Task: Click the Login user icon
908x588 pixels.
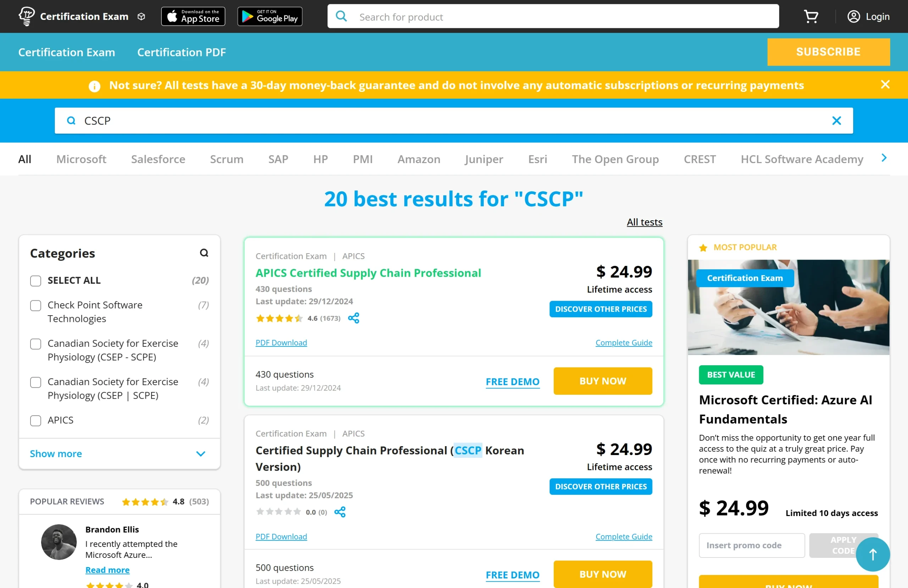Action: click(x=854, y=16)
